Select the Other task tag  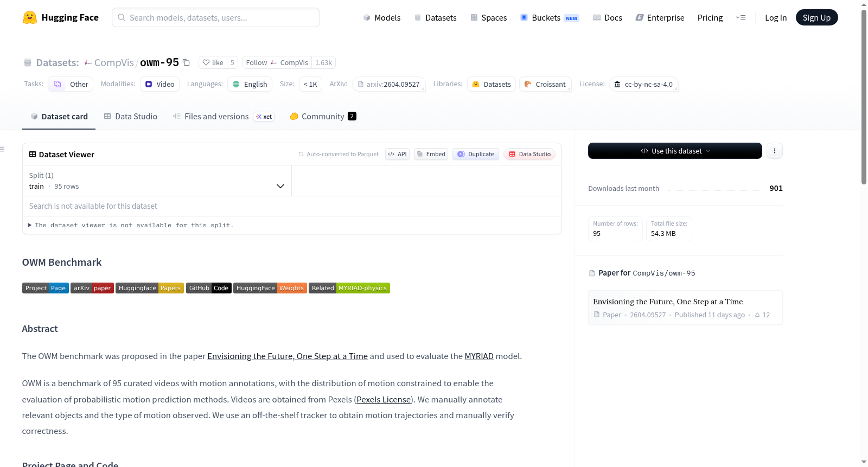pyautogui.click(x=71, y=84)
